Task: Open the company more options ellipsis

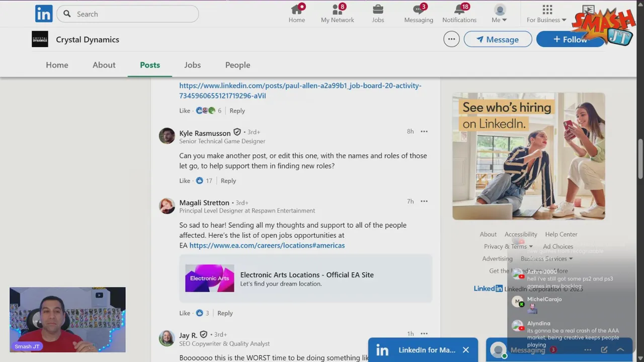Action: (x=451, y=39)
